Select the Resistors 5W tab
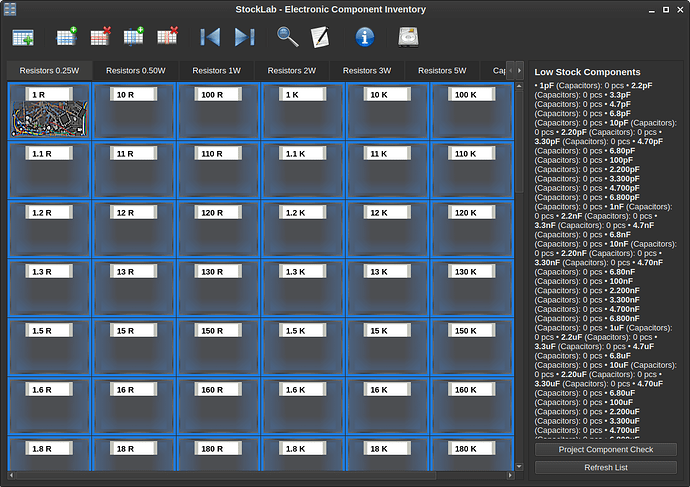 [442, 71]
